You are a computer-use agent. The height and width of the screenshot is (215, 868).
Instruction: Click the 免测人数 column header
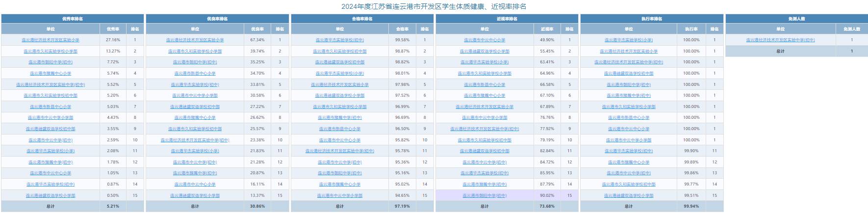(x=851, y=29)
